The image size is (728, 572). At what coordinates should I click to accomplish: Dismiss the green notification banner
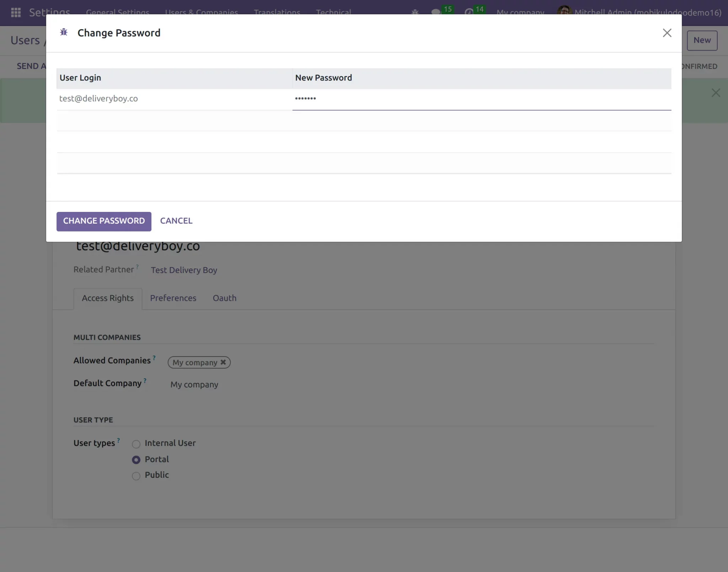(716, 93)
